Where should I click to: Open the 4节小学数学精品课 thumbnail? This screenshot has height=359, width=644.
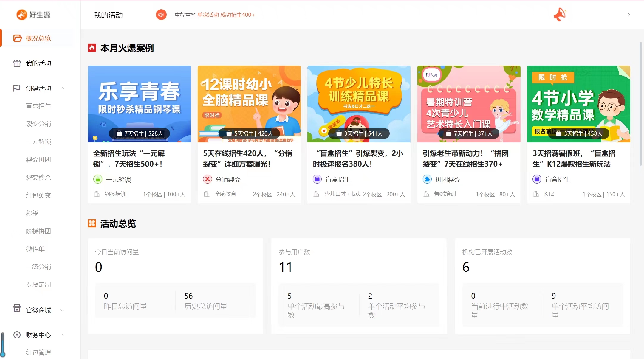579,104
